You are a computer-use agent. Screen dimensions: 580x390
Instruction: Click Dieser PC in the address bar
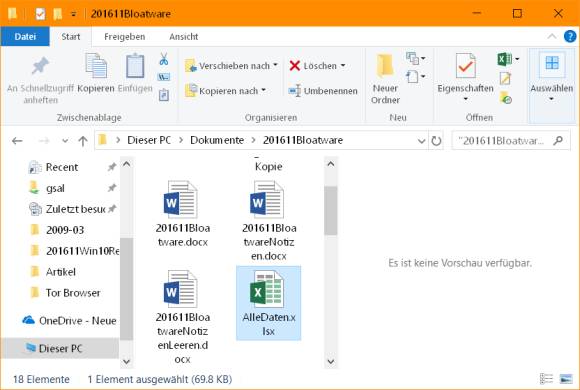[x=149, y=140]
